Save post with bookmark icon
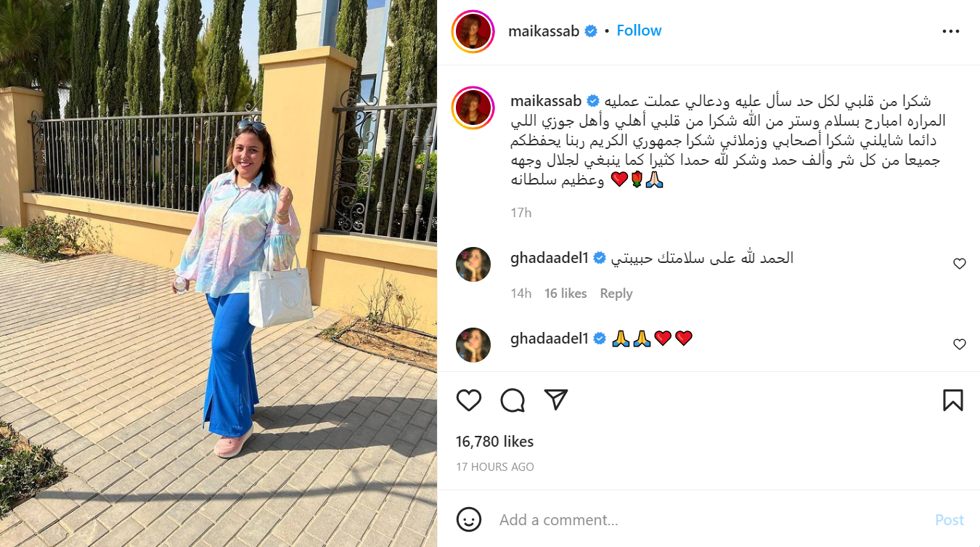Viewport: 980px width, 547px height. 953,400
